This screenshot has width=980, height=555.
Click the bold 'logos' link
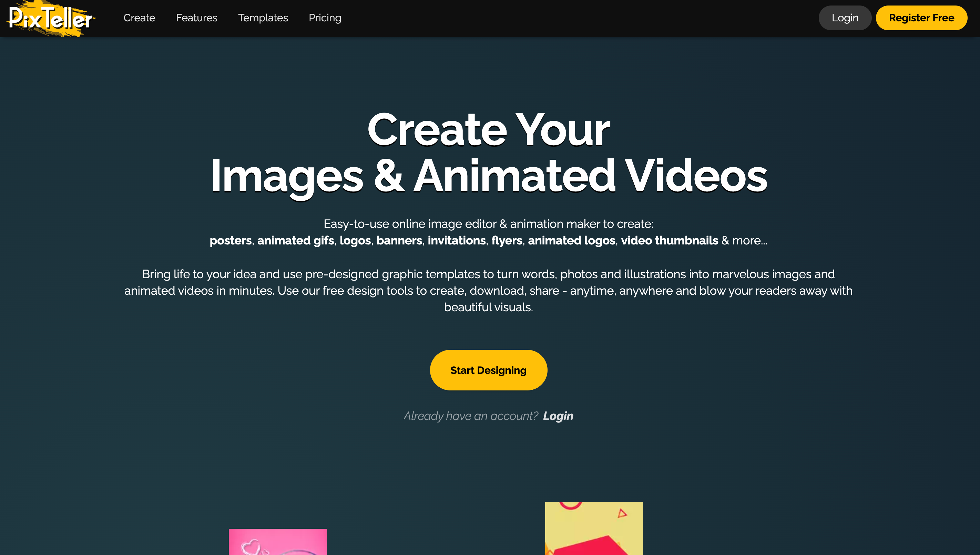pyautogui.click(x=355, y=241)
